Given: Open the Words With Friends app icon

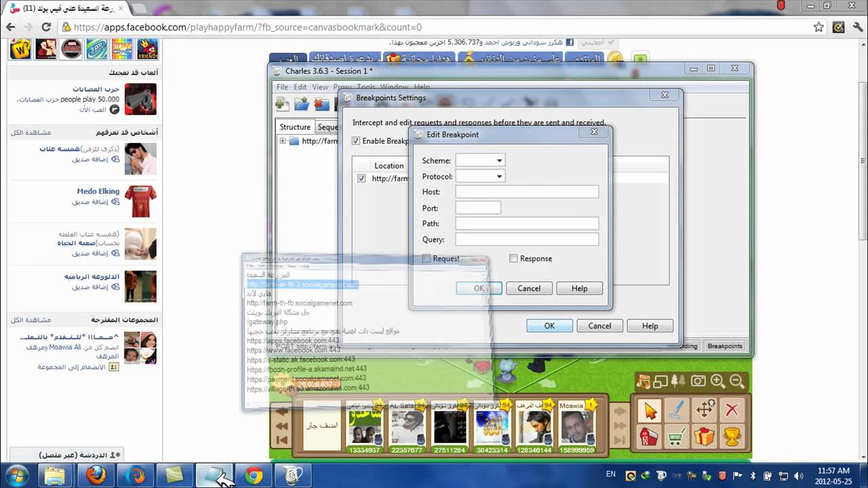Looking at the screenshot, I should tap(20, 48).
